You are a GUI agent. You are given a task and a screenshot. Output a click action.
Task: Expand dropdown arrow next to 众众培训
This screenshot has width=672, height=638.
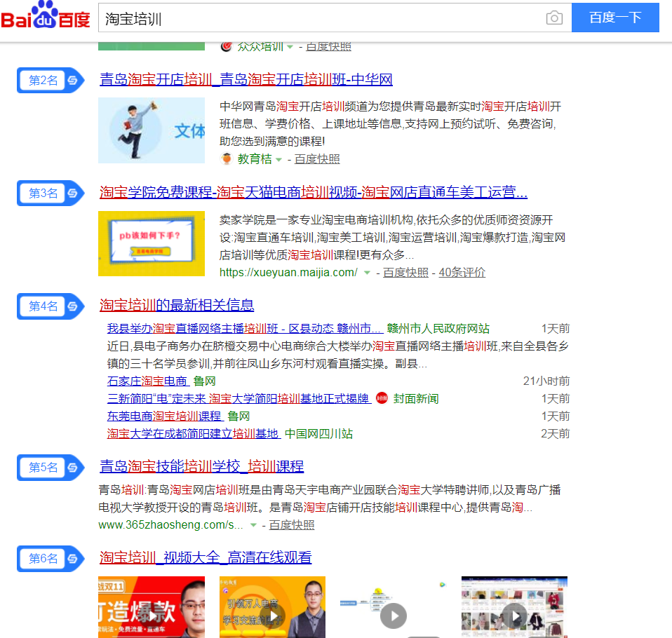click(x=290, y=47)
